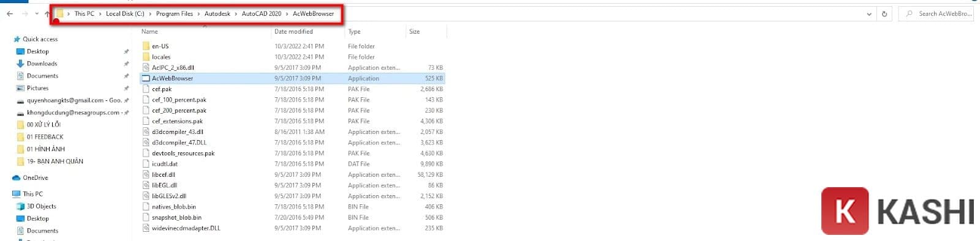This screenshot has width=980, height=241.
Task: Click the Forward navigation arrow
Action: (x=24, y=13)
